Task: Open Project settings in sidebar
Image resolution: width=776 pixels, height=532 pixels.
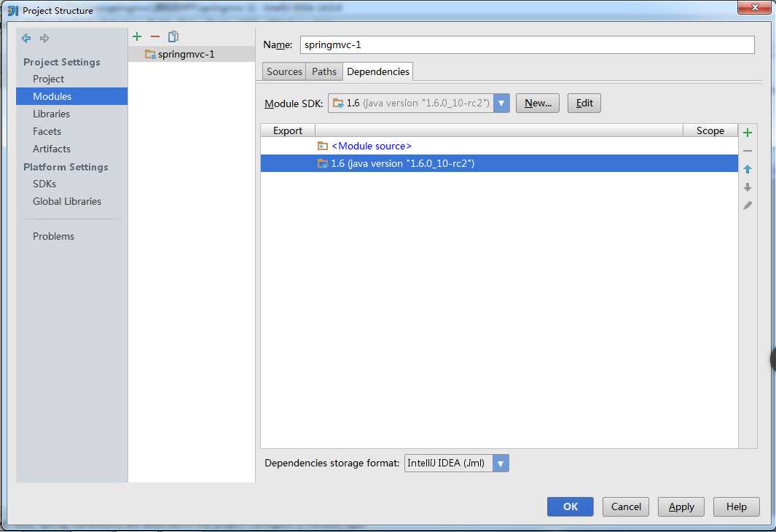Action: coord(48,79)
